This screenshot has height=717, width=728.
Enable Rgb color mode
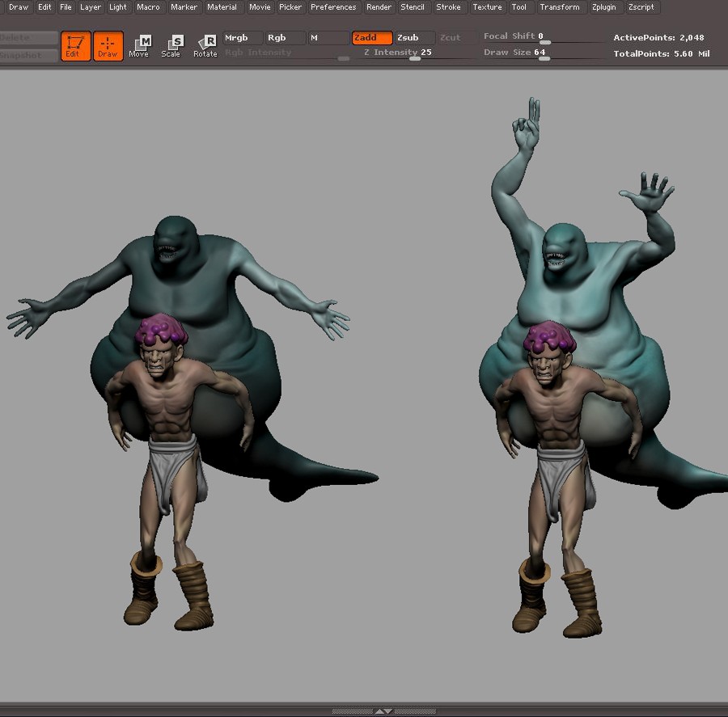coord(286,38)
